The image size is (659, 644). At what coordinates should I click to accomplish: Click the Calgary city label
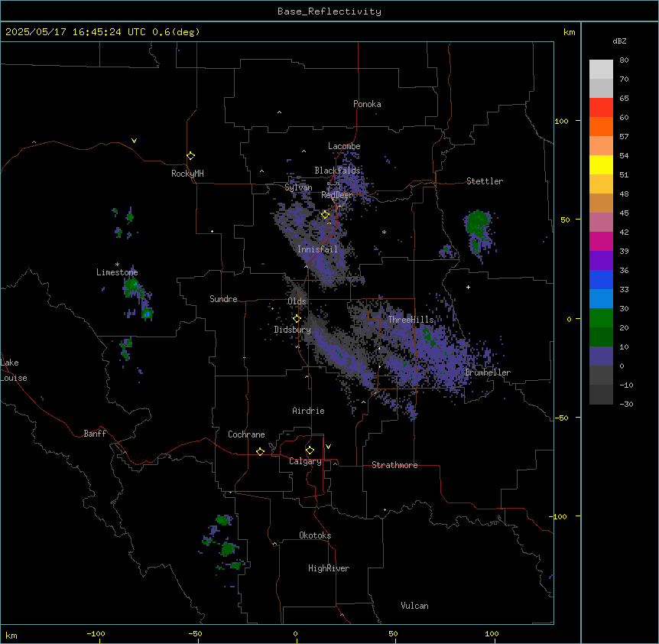(x=305, y=461)
